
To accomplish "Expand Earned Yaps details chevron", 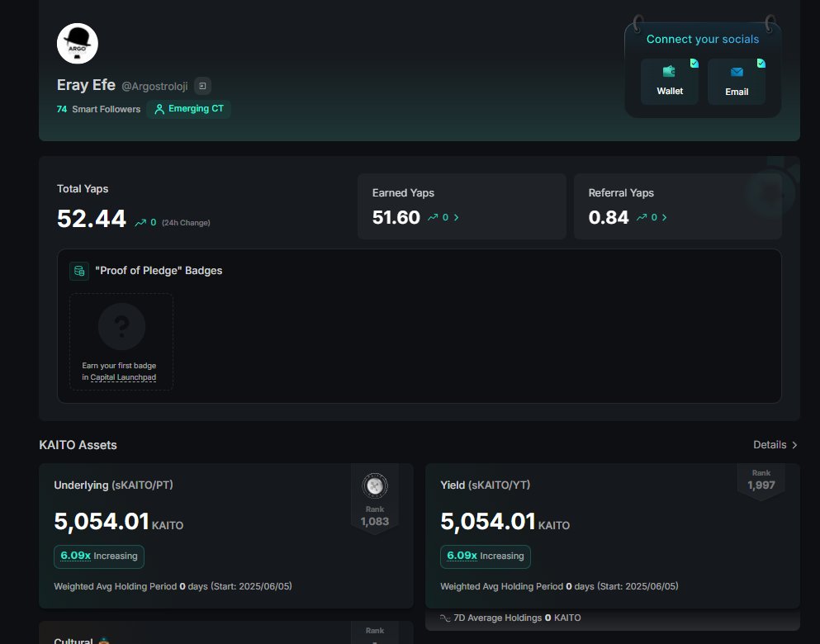I will point(456,217).
